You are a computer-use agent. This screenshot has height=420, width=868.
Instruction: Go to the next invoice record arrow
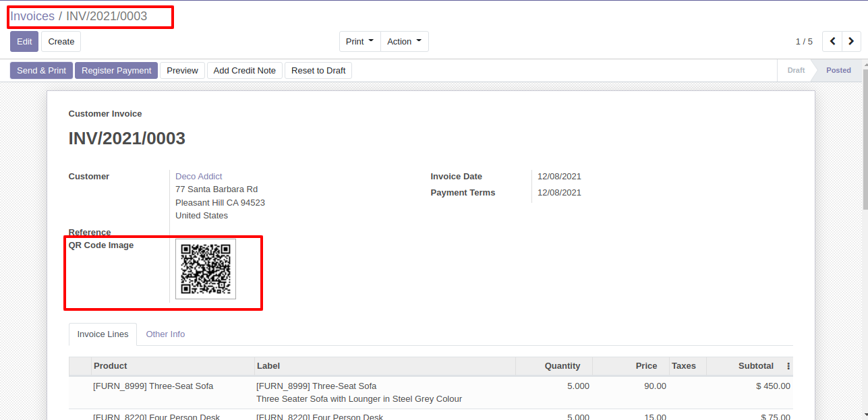click(851, 42)
